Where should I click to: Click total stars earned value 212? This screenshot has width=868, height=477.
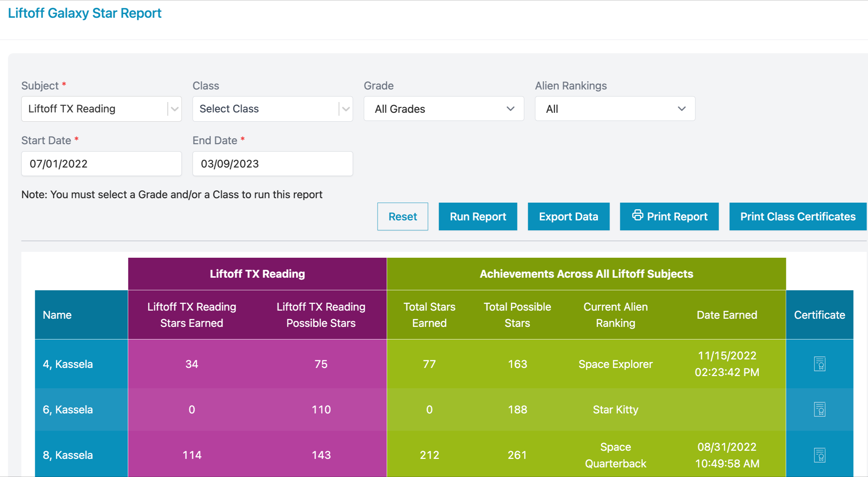(429, 455)
